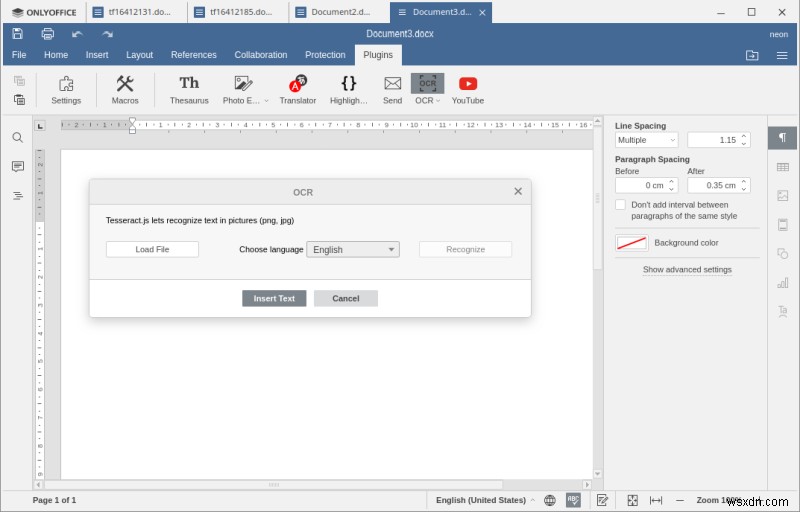Switch to tf16412131 document tab
Screen dimensions: 800x512
(136, 12)
